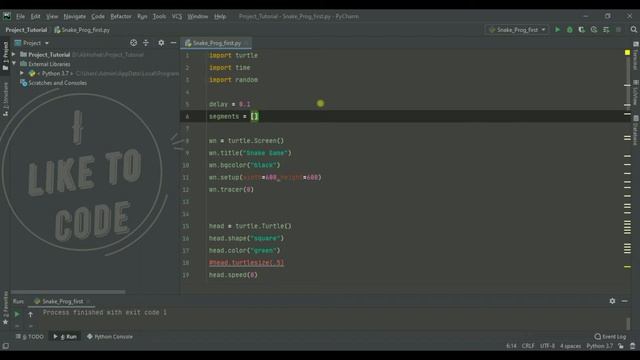This screenshot has width=640, height=360.
Task: Open the top right-sidebar tool window tab
Action: click(x=636, y=55)
